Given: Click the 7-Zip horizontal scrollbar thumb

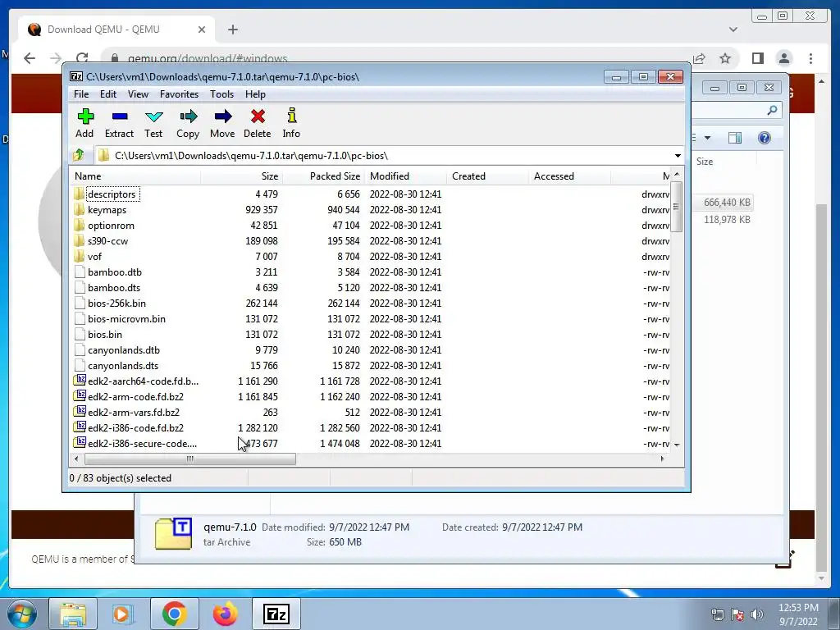Looking at the screenshot, I should click(x=190, y=459).
